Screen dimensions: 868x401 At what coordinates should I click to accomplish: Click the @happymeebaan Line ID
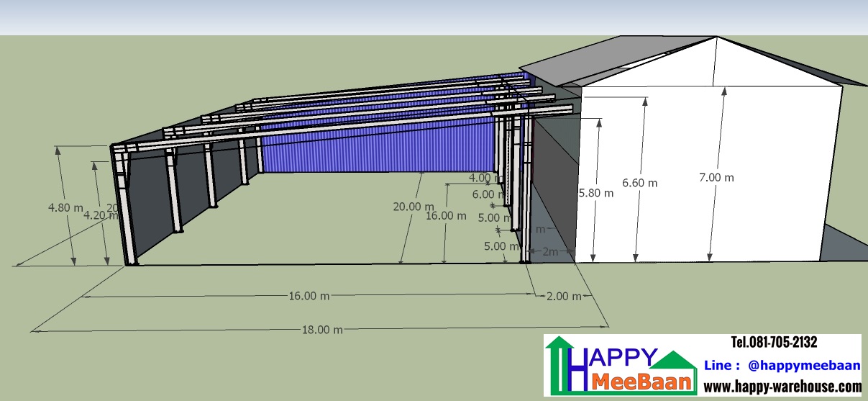pyautogui.click(x=803, y=365)
